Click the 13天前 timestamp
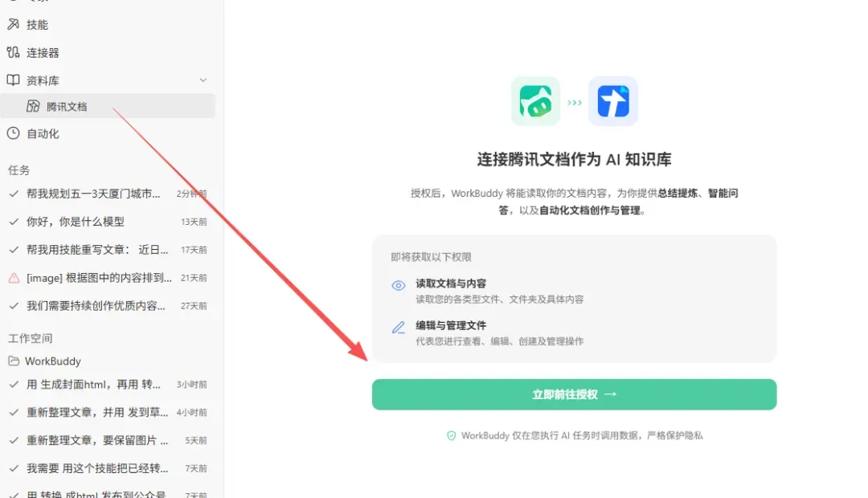The height and width of the screenshot is (498, 868). (194, 222)
